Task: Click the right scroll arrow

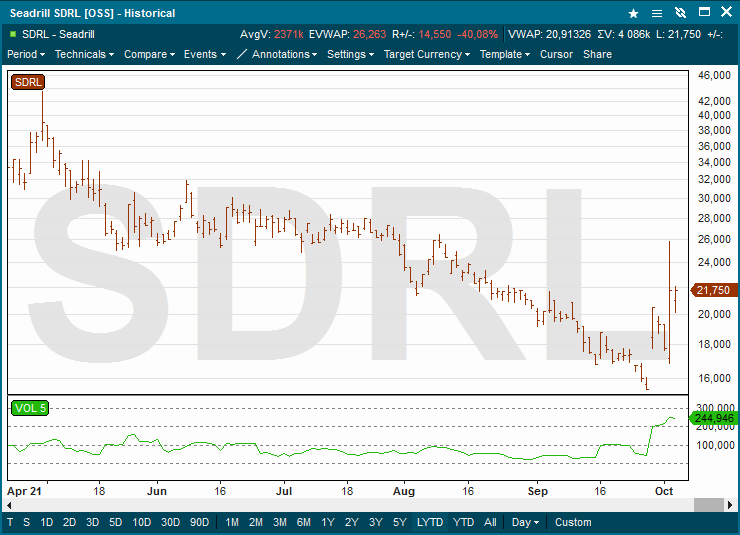Action: (x=730, y=505)
